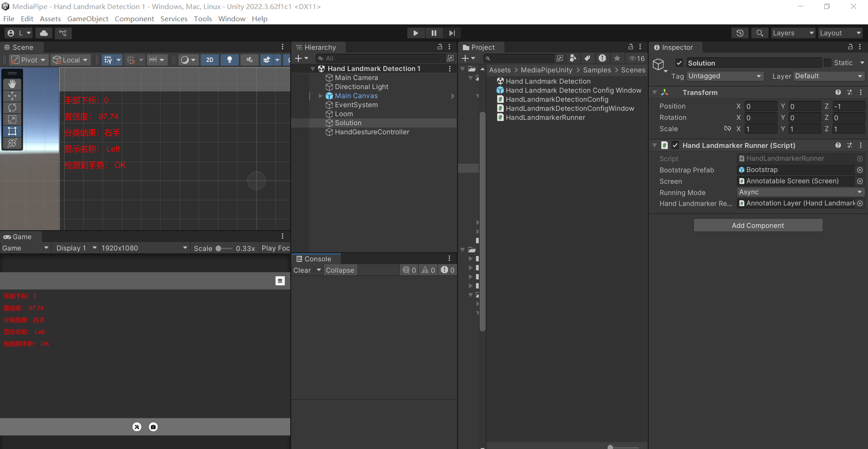
Task: Toggle hidden packages count 16
Action: click(x=637, y=58)
